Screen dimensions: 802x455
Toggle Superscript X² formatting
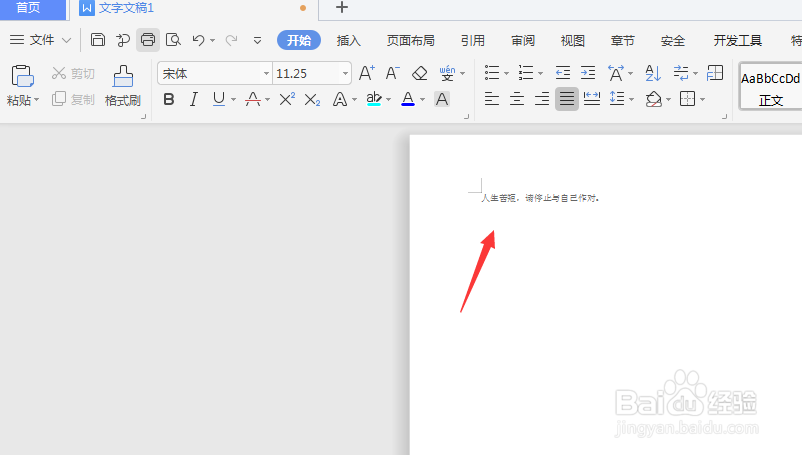tap(287, 99)
